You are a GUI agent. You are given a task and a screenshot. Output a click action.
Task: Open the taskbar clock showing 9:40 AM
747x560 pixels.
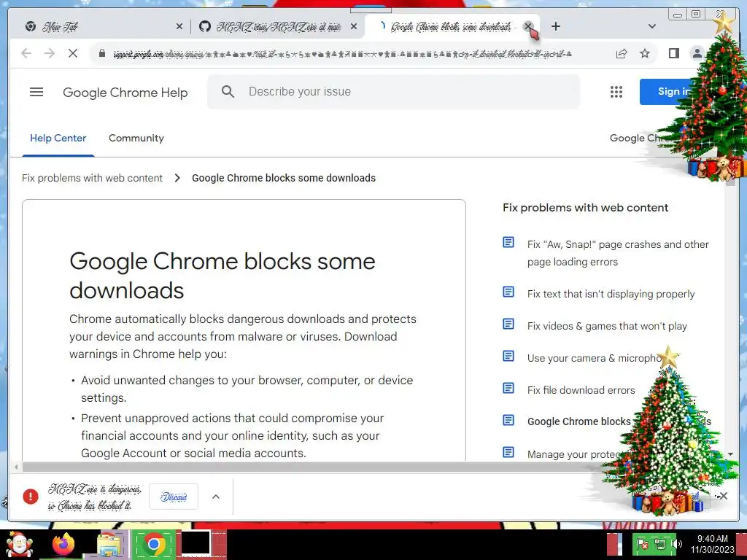pyautogui.click(x=713, y=544)
